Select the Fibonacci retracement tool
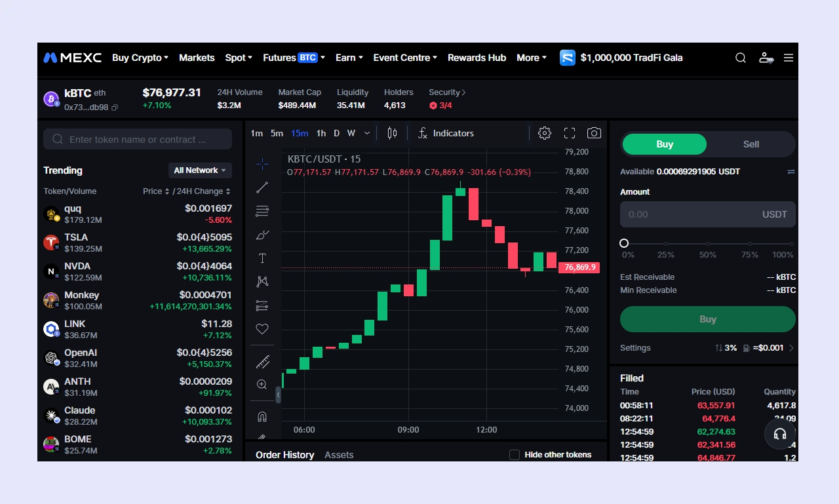The width and height of the screenshot is (839, 504). tap(262, 211)
